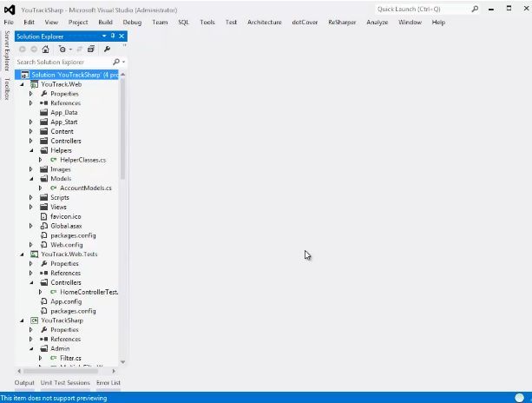
Task: Open the Build menu
Action: [x=105, y=23]
